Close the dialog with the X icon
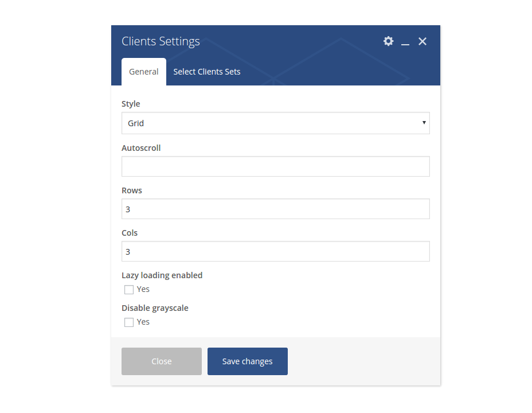 point(423,41)
